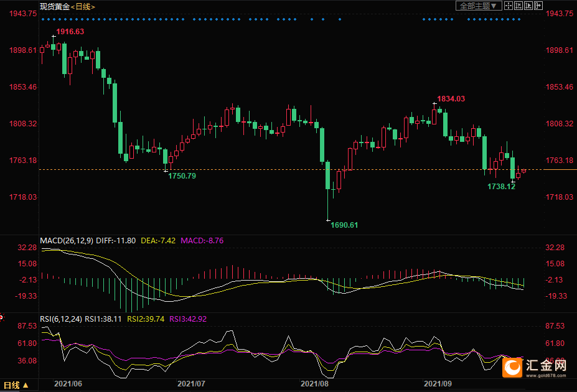Viewport: 577px width, 392px height.
Task: Expand the 日线 period selector triangle
Action: (26, 385)
